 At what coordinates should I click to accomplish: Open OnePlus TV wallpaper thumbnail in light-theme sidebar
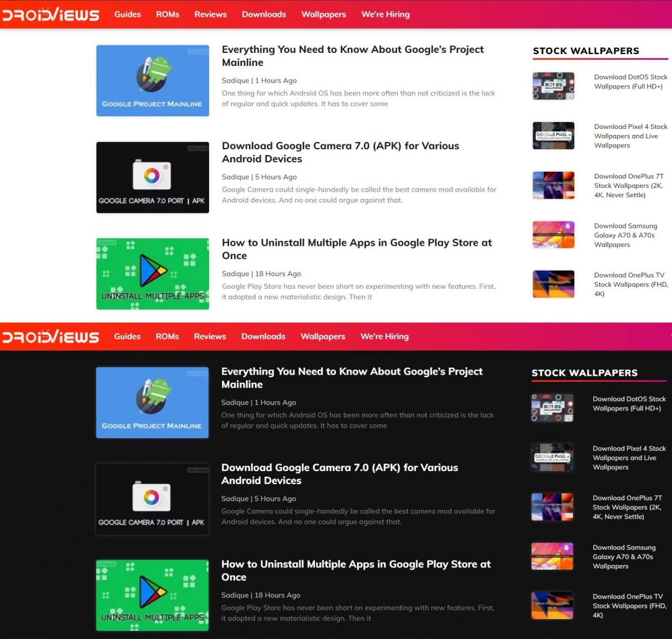click(553, 284)
